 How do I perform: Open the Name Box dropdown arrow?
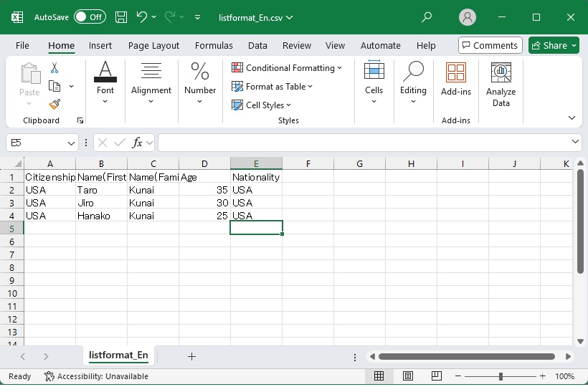(x=71, y=143)
